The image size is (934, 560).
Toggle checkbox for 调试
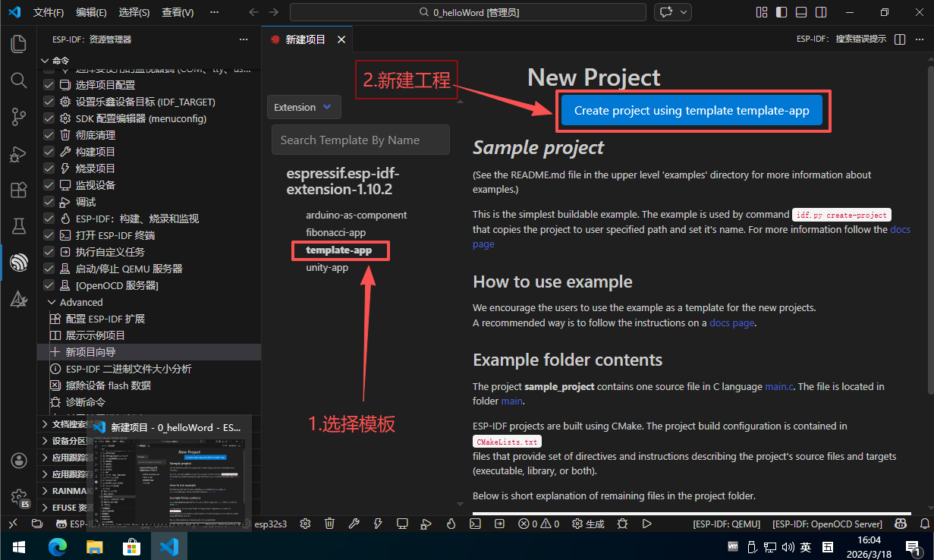coord(49,202)
